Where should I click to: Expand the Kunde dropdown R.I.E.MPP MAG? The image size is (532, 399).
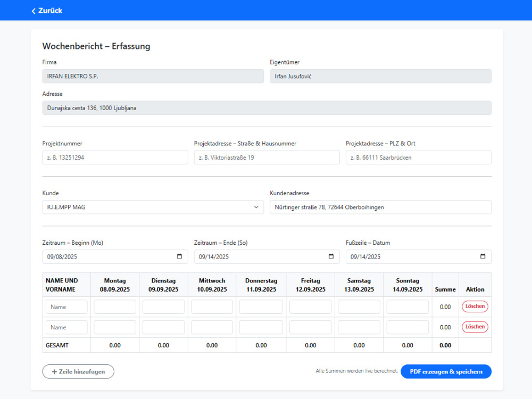(x=153, y=207)
